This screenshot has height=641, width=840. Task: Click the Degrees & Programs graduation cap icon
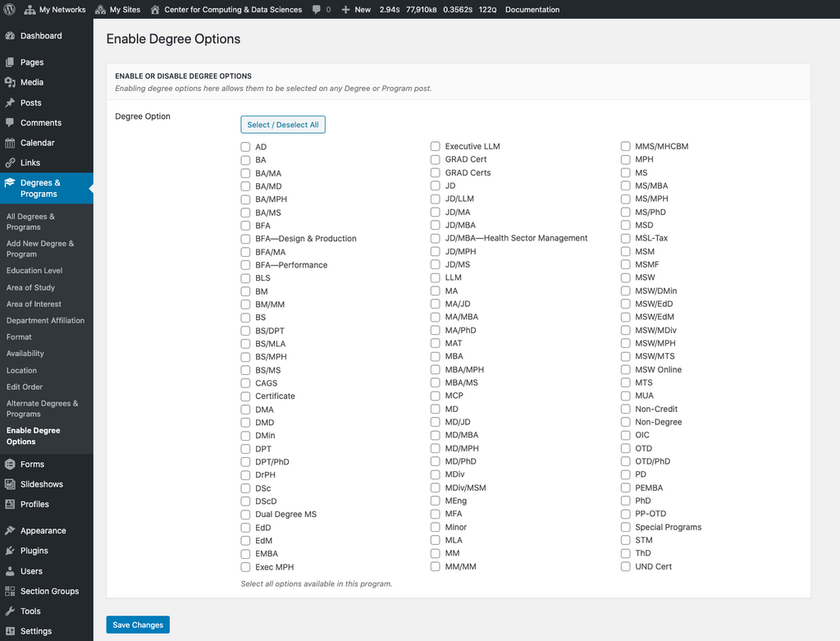pos(10,183)
